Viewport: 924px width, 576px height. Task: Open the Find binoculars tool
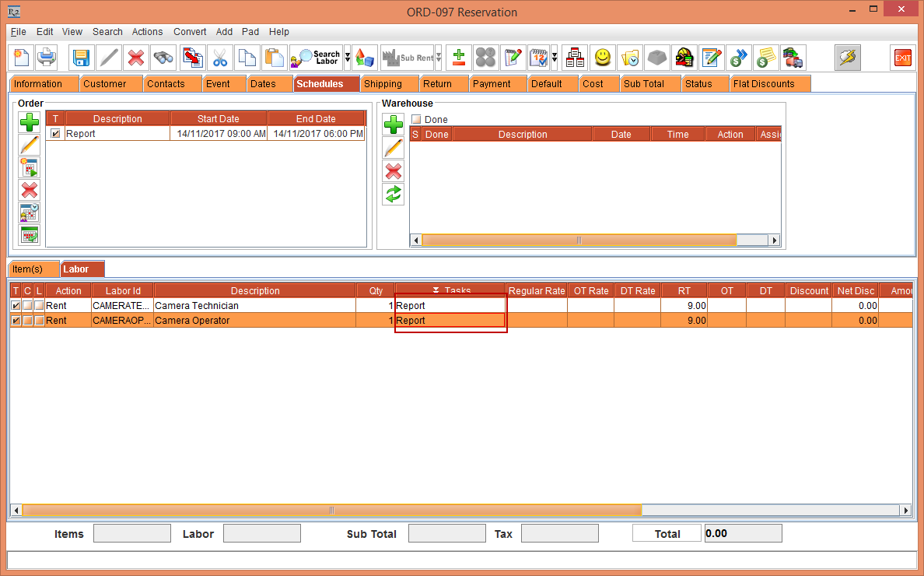pos(162,58)
